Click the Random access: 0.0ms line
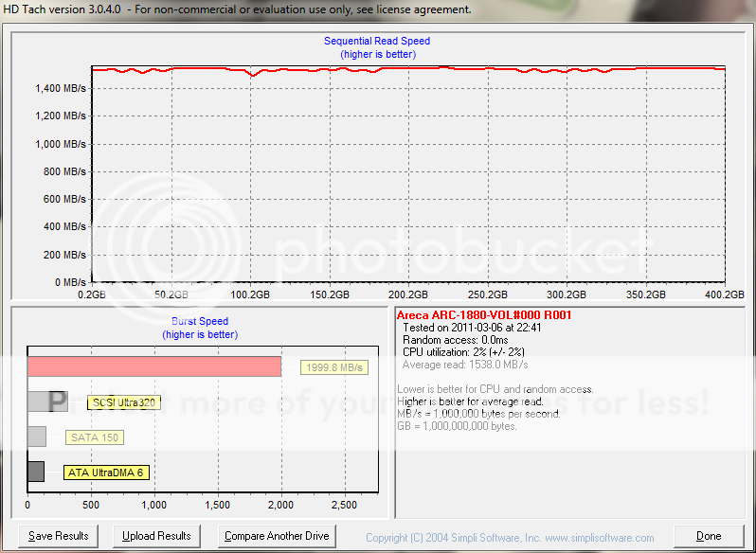 pos(455,340)
